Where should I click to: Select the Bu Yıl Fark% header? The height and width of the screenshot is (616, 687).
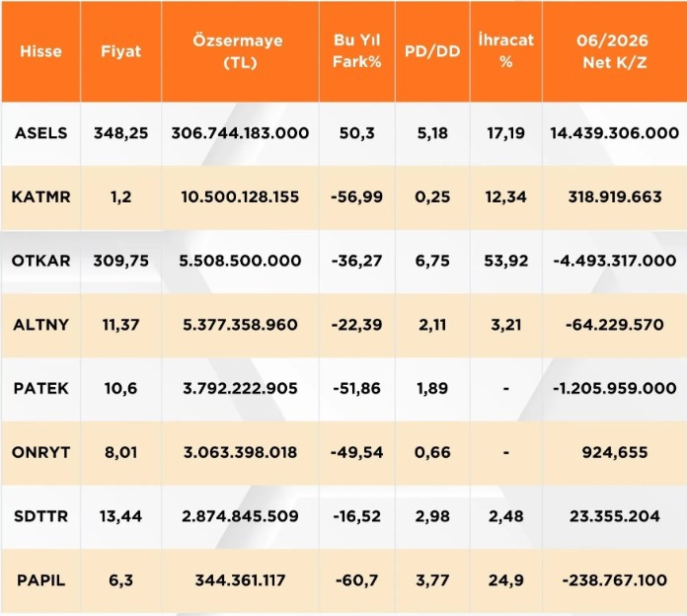pos(356,51)
